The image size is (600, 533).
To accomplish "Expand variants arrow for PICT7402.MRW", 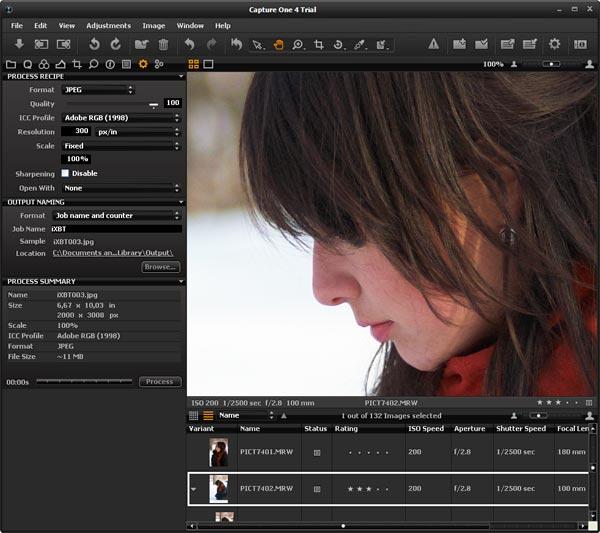I will point(194,489).
